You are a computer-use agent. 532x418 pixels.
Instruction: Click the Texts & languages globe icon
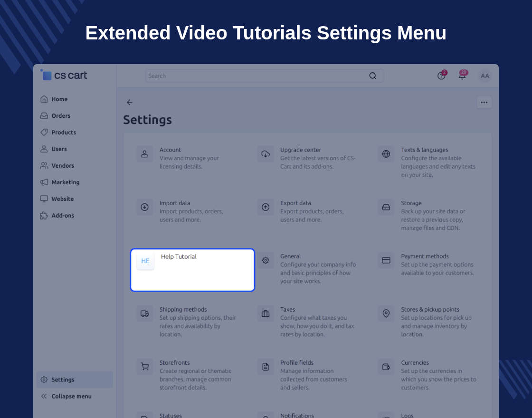(x=386, y=154)
